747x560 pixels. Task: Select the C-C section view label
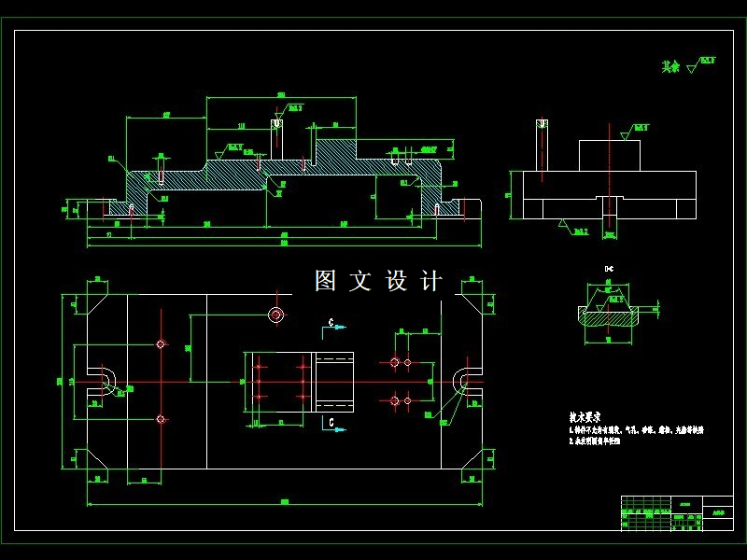click(x=609, y=269)
